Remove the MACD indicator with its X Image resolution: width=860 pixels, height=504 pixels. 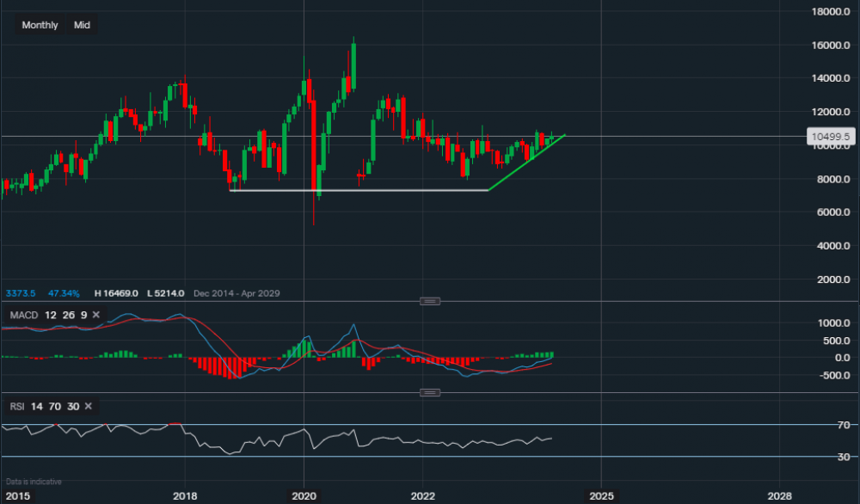pyautogui.click(x=95, y=316)
